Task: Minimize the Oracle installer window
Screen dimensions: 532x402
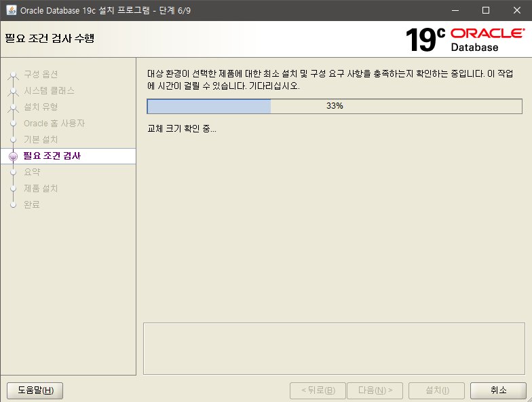Action: (x=455, y=11)
